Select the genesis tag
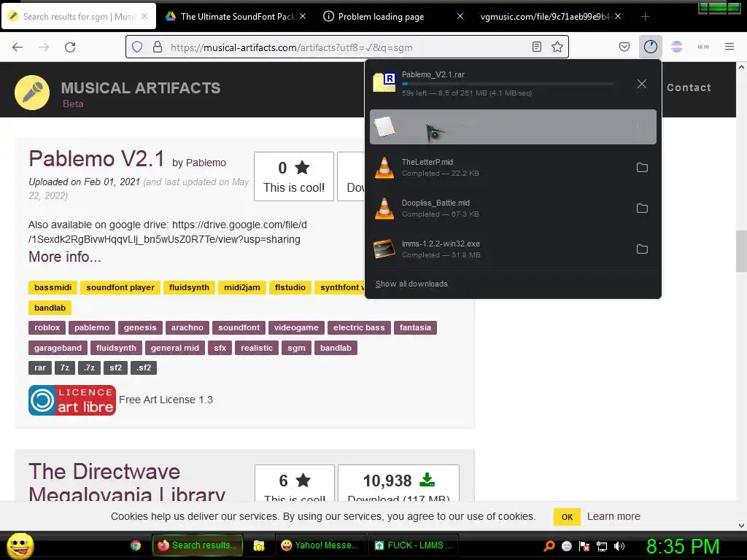Image resolution: width=747 pixels, height=560 pixels. click(x=140, y=327)
